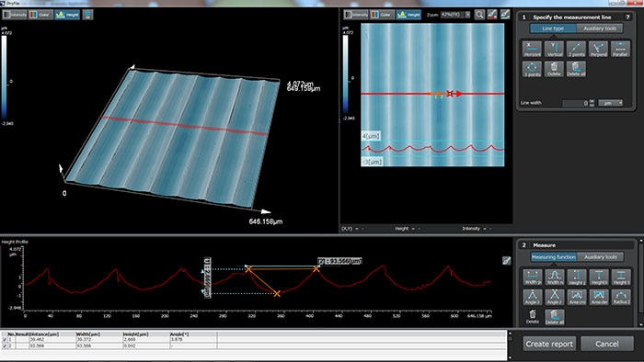Open help for Specify the measurement line
The width and height of the screenshot is (644, 362).
[627, 17]
